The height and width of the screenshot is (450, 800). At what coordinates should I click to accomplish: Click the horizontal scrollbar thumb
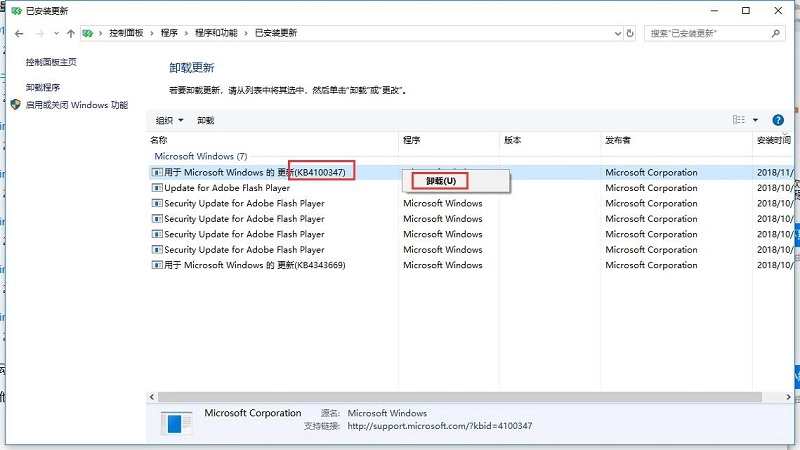[x=460, y=397]
